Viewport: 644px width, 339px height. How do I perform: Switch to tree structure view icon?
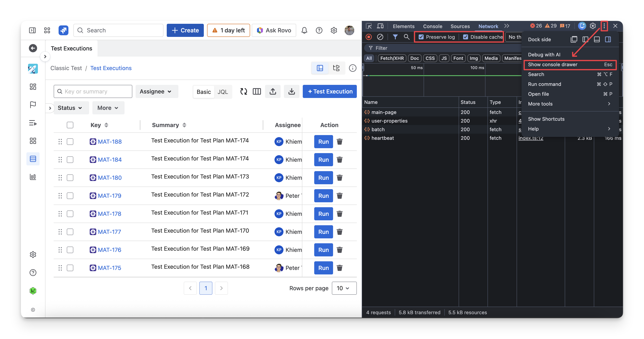pos(336,68)
